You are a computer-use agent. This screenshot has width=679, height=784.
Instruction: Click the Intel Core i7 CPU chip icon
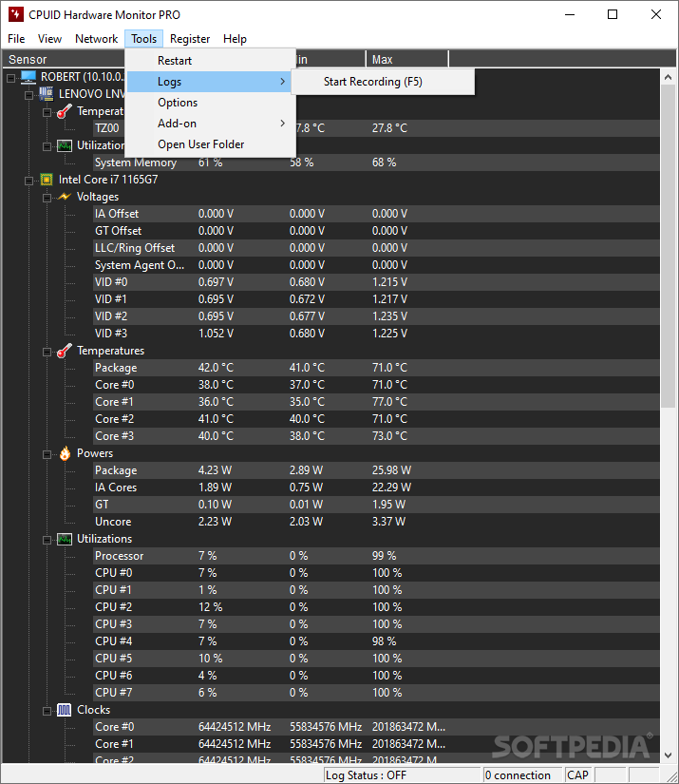click(47, 180)
